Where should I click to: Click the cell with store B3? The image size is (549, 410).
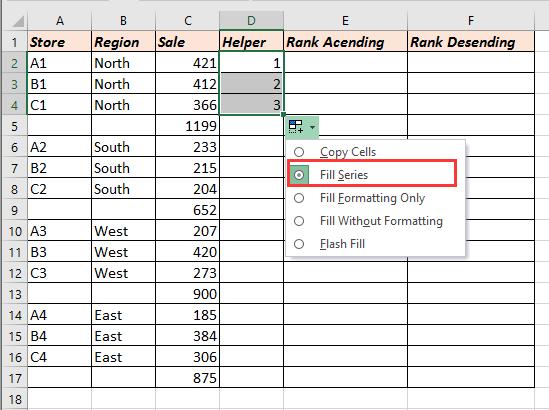pos(60,252)
